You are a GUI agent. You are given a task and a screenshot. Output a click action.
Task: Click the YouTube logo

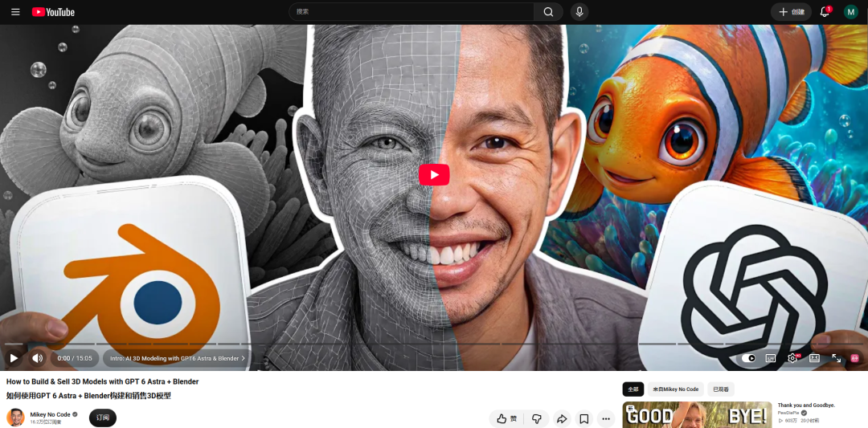[53, 12]
